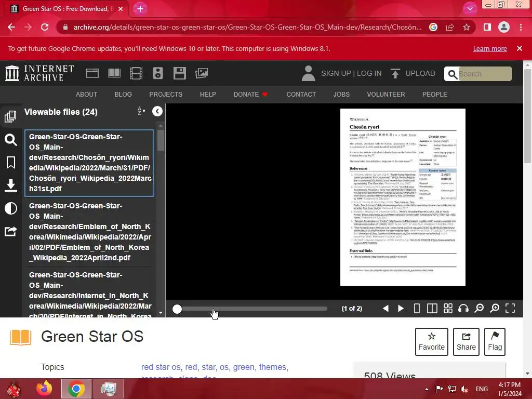Click the Internet Archive search field

[485, 74]
